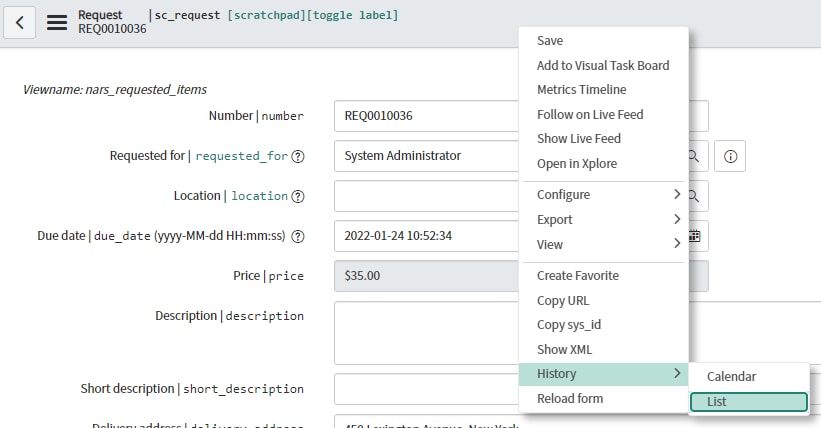The width and height of the screenshot is (821, 428).
Task: Click the help icon beside Due date label
Action: [x=298, y=237]
